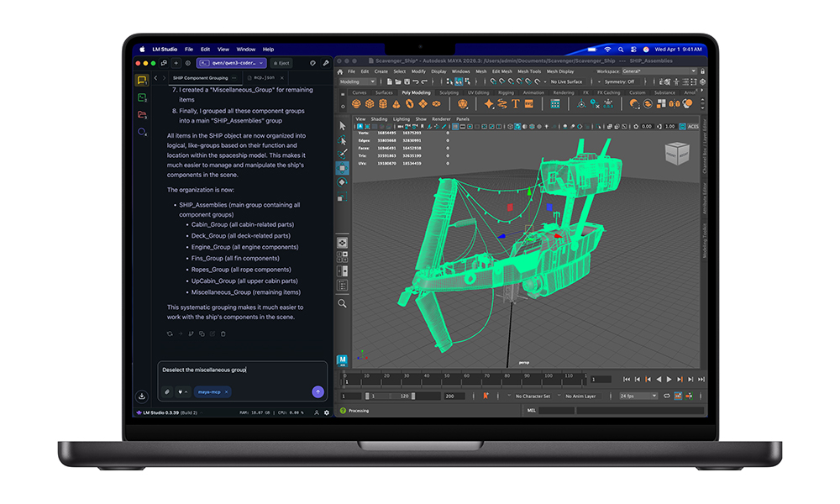Image resolution: width=840 pixels, height=504 pixels.
Task: Click the Symmetry: Off button
Action: [x=619, y=81]
